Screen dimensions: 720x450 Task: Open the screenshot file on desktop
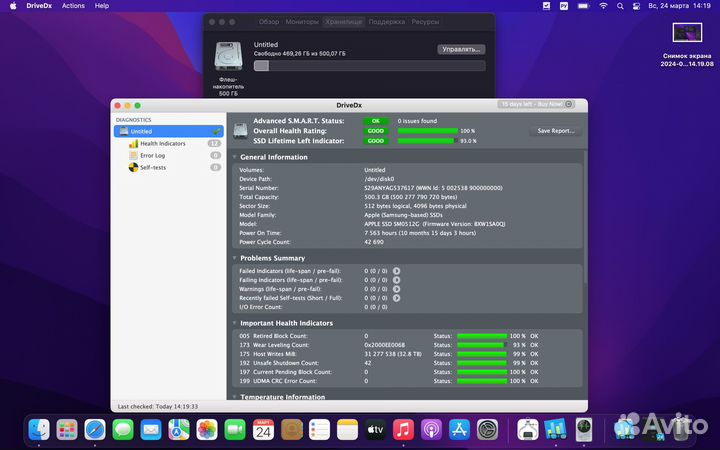pos(687,45)
